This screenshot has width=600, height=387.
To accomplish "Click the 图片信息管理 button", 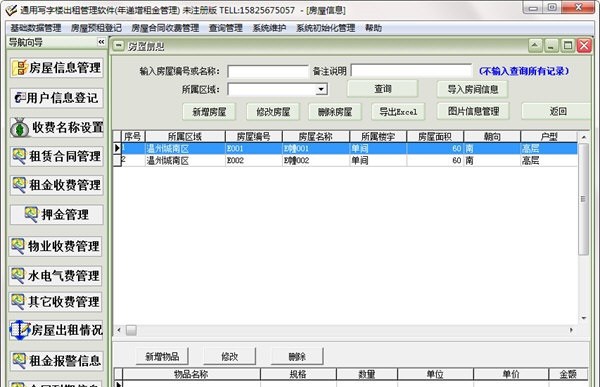I will point(473,111).
